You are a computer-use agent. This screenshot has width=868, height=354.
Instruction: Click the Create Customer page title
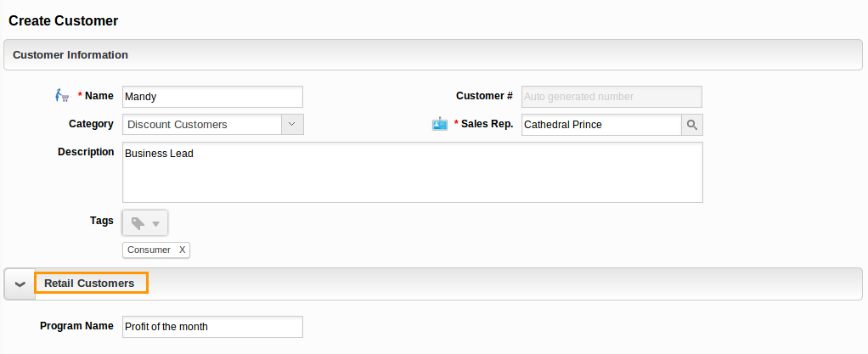pyautogui.click(x=64, y=21)
